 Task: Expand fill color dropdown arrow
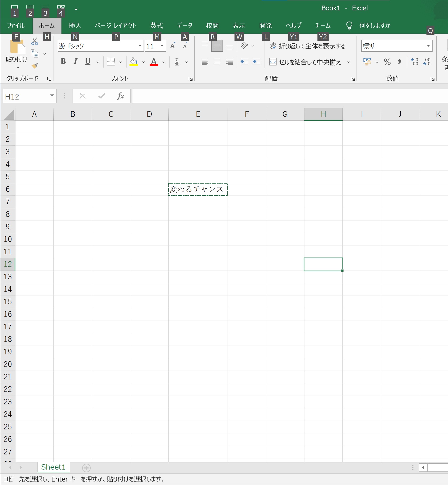pos(144,62)
